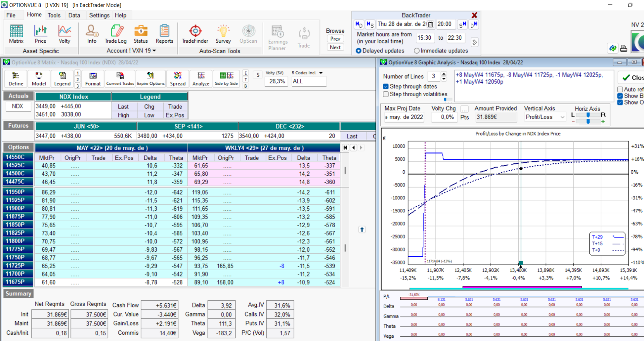
Task: Adjust slider under Step through volatilities
Action: [446, 100]
